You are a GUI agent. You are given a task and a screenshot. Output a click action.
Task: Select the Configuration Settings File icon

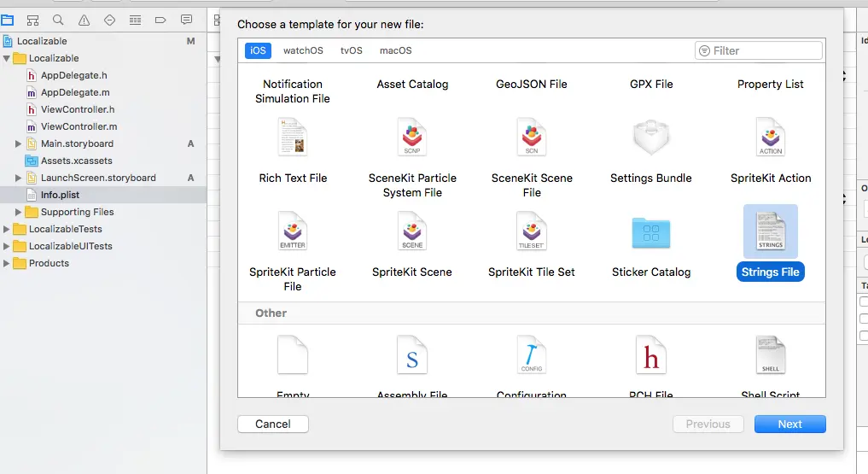click(532, 355)
